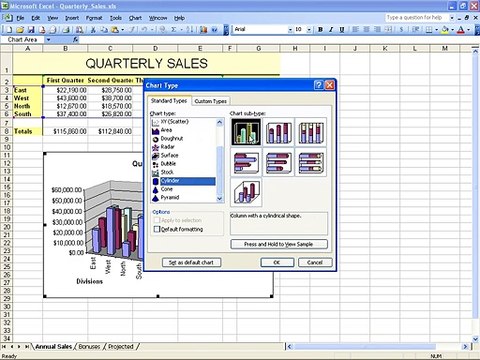480x360 pixels.
Task: Click the Font Color A icon
Action: pyautogui.click(x=461, y=30)
